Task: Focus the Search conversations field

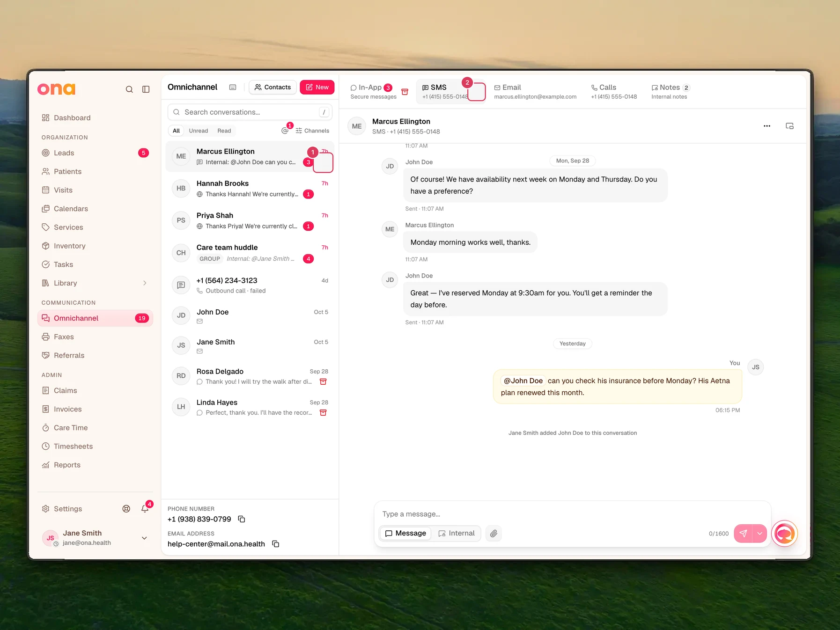Action: [x=250, y=112]
